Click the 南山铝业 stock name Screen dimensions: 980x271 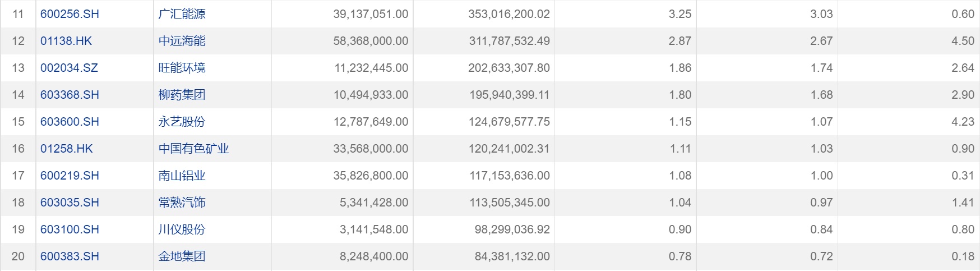[x=182, y=176]
